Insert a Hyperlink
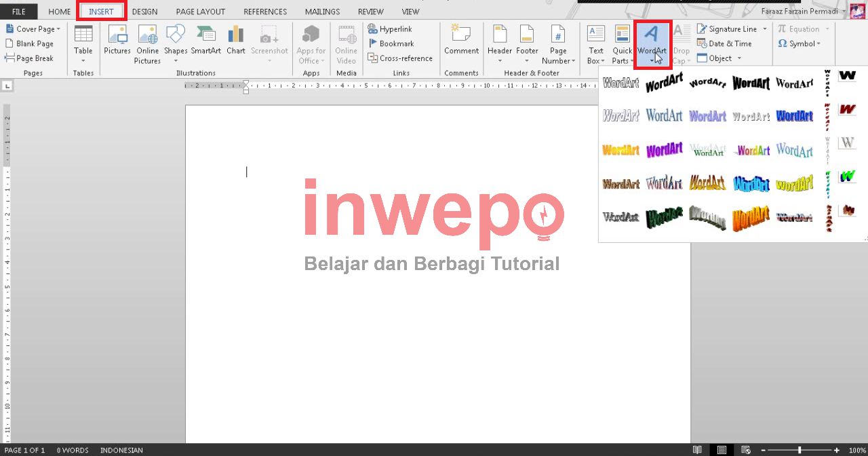This screenshot has width=868, height=456. pos(390,29)
